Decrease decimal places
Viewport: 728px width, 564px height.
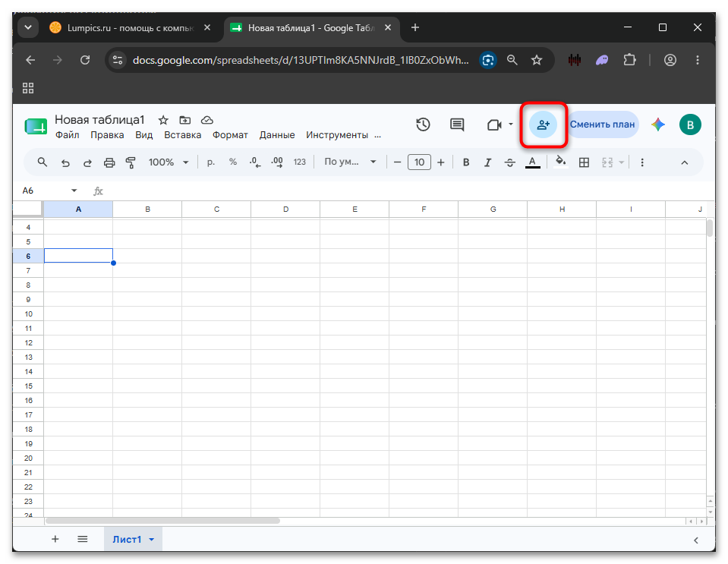pyautogui.click(x=255, y=162)
